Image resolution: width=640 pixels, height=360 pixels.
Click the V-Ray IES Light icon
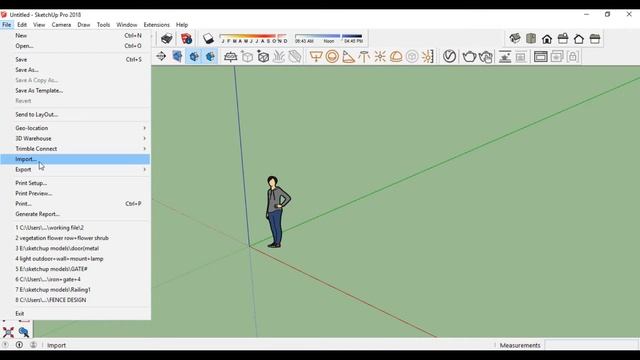(x=364, y=56)
